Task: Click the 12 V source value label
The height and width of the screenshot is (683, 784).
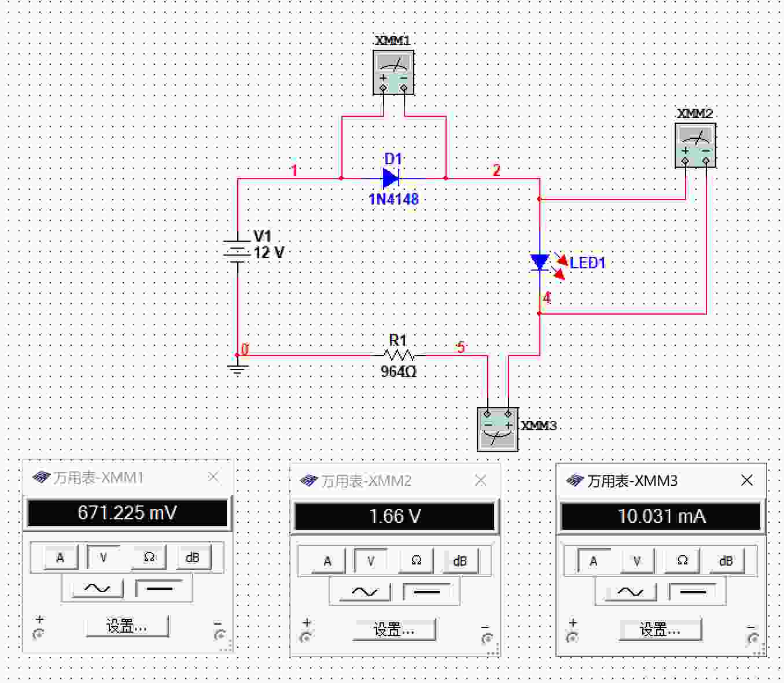Action: click(269, 253)
